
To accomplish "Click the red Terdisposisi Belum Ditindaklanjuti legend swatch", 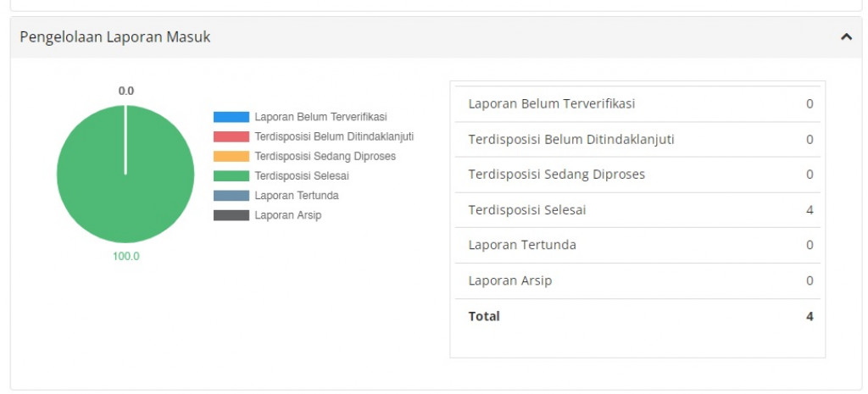I will (x=231, y=136).
